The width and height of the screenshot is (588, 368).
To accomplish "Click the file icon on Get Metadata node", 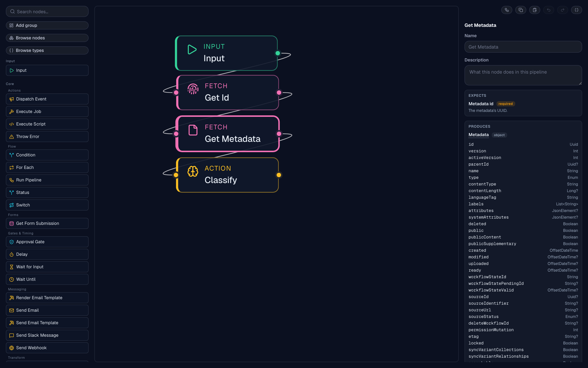I will pos(193,130).
